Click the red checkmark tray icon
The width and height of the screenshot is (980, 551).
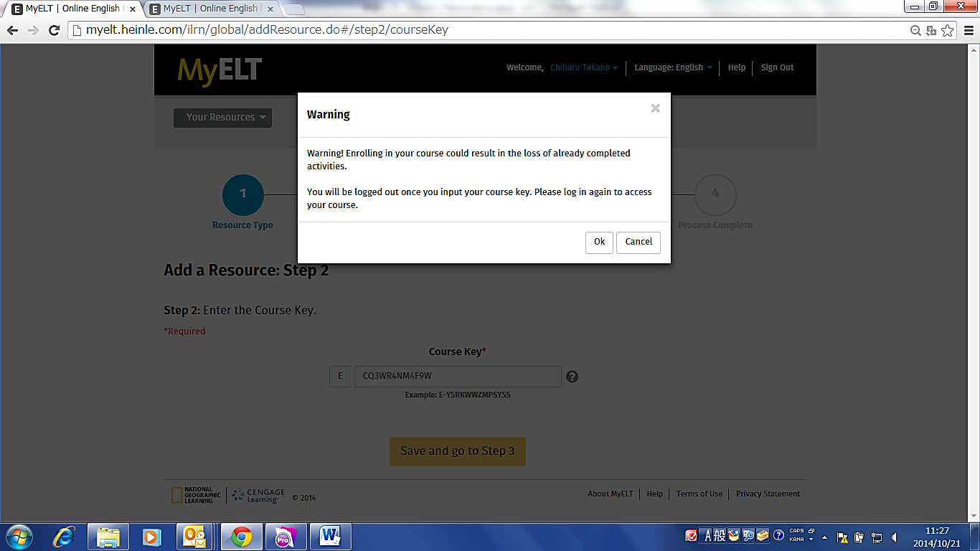(x=691, y=535)
